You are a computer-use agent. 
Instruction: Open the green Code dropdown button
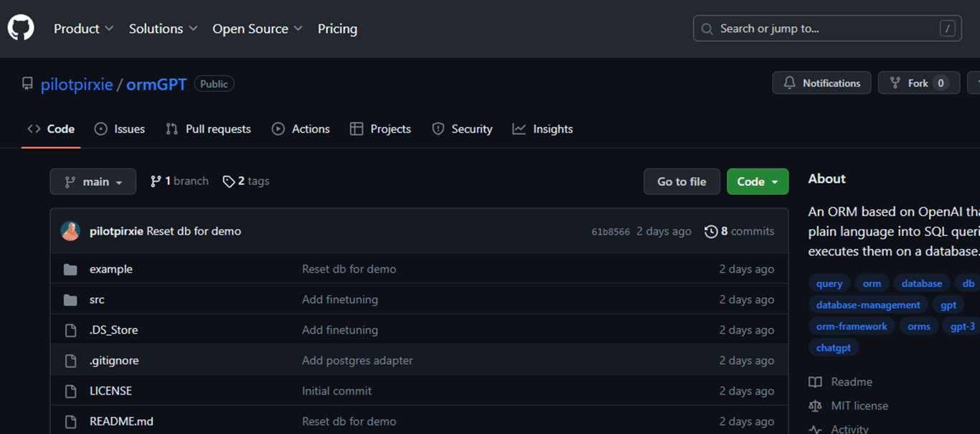[x=758, y=181]
